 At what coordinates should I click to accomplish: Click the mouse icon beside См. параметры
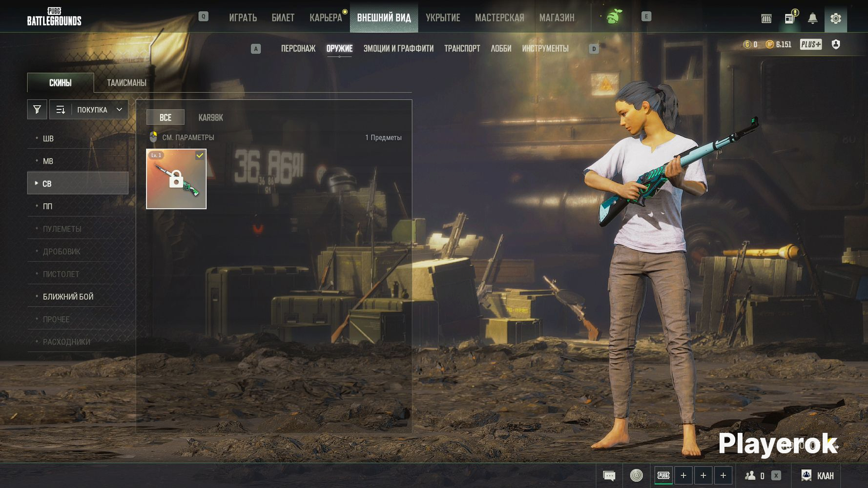pyautogui.click(x=153, y=137)
